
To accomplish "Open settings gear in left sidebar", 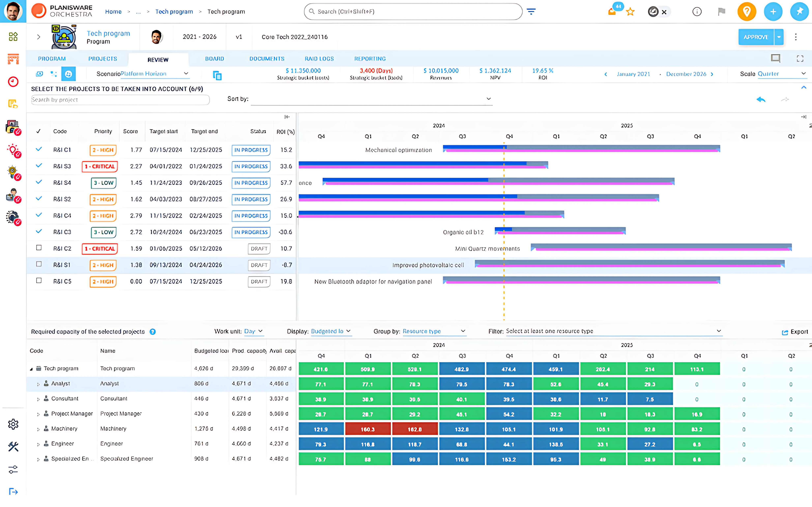I will pyautogui.click(x=13, y=424).
